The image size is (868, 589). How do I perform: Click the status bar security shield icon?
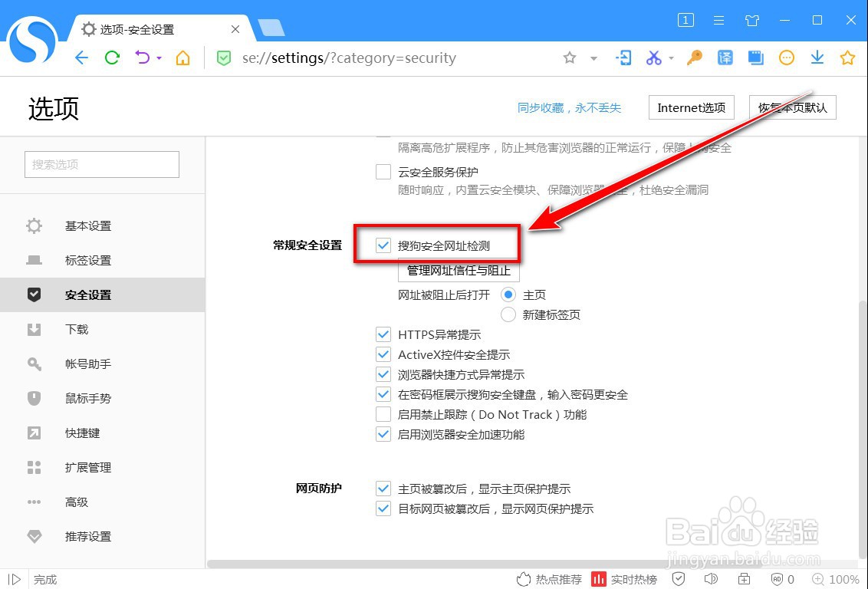pyautogui.click(x=678, y=579)
